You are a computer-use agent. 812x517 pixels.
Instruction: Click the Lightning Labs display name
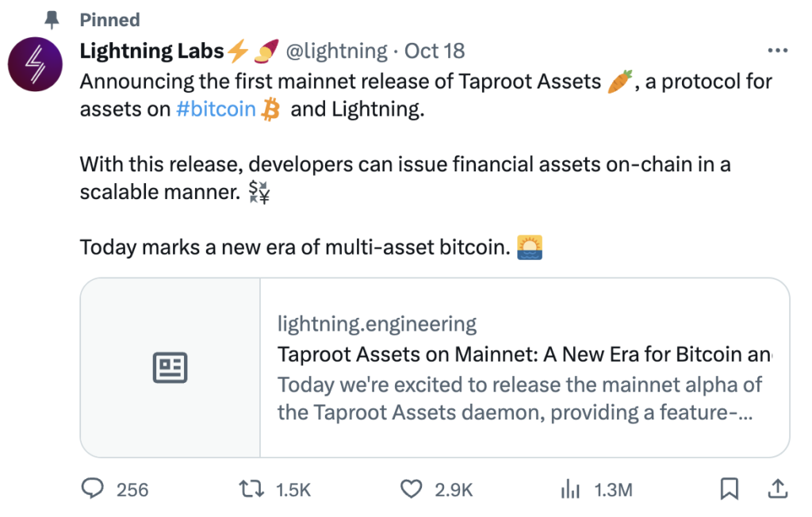click(x=151, y=51)
